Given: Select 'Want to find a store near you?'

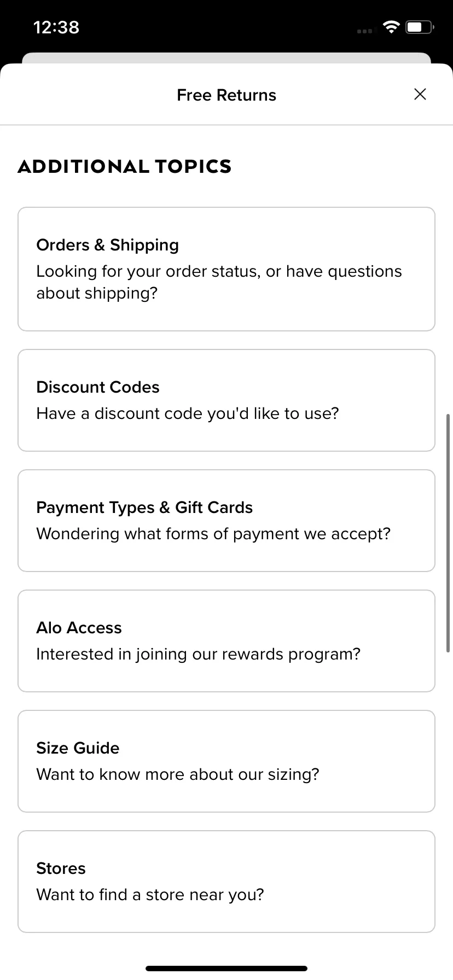Looking at the screenshot, I should tap(150, 895).
